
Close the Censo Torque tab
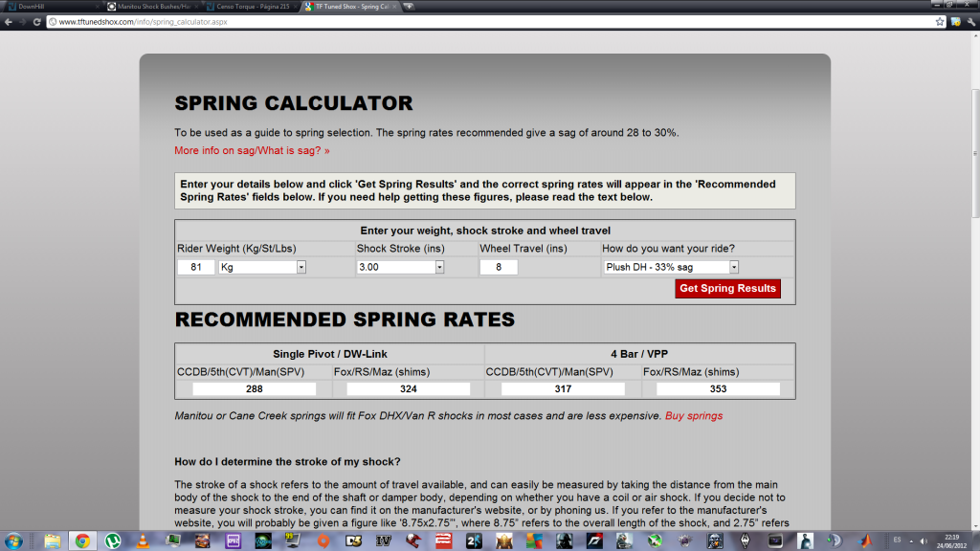296,7
